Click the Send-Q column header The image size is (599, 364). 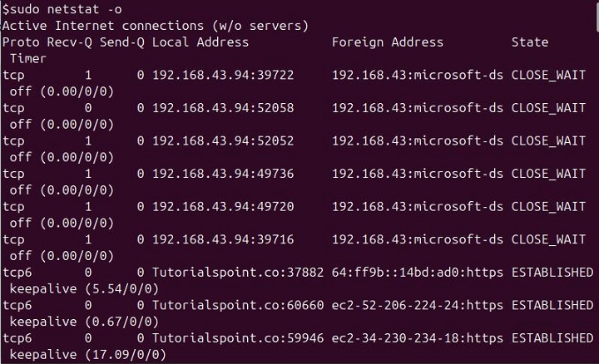coord(122,42)
